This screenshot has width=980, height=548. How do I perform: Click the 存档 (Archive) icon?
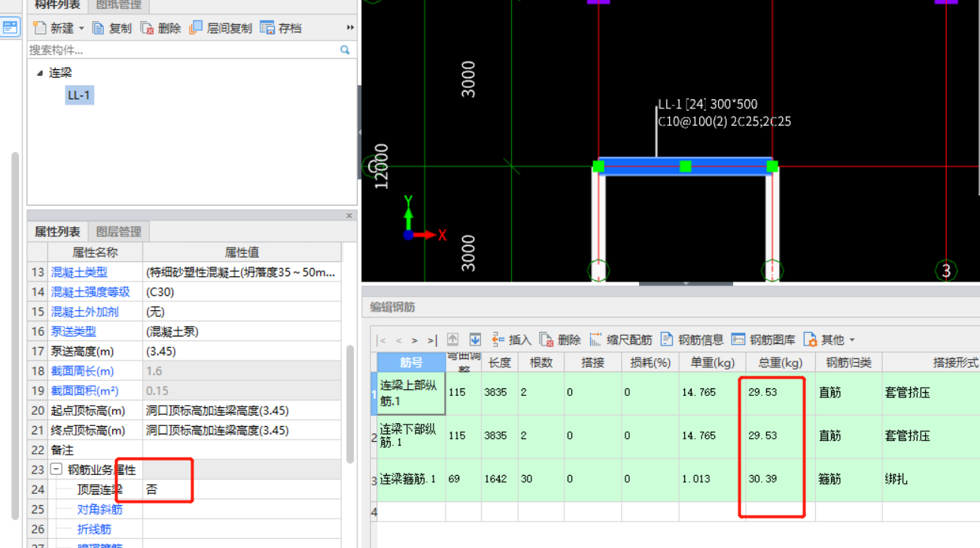(x=267, y=28)
